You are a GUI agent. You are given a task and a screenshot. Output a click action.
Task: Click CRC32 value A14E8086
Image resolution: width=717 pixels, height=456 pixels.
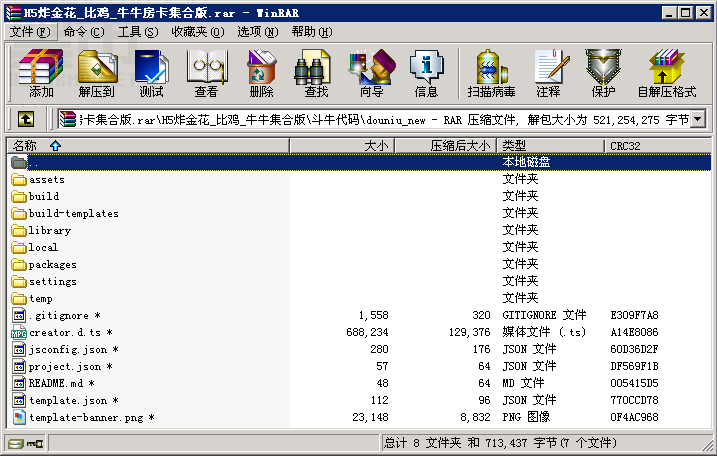[x=634, y=333]
